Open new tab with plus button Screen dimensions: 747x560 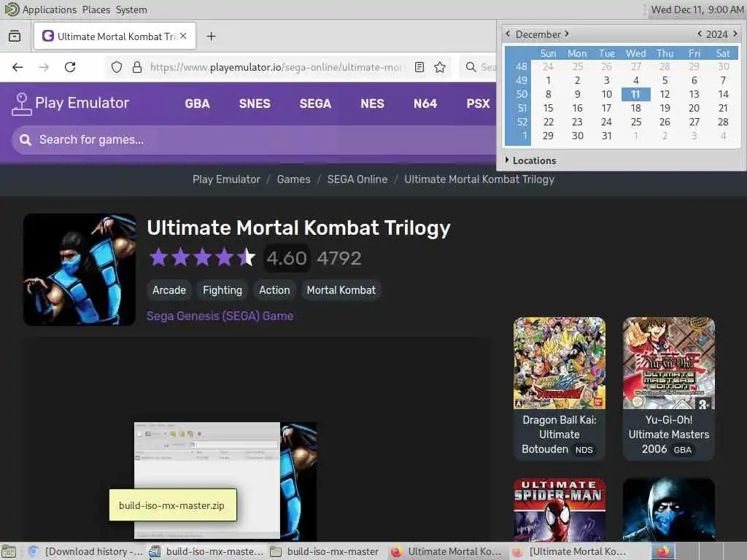pyautogui.click(x=211, y=36)
